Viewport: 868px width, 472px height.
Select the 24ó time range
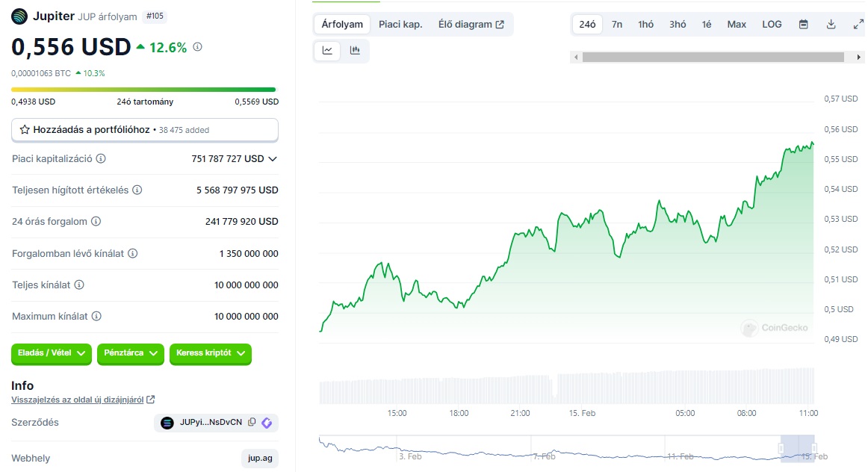click(x=587, y=25)
